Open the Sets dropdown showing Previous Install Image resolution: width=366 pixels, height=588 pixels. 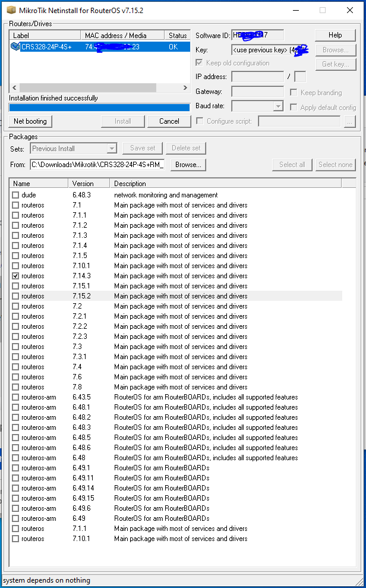pos(74,149)
